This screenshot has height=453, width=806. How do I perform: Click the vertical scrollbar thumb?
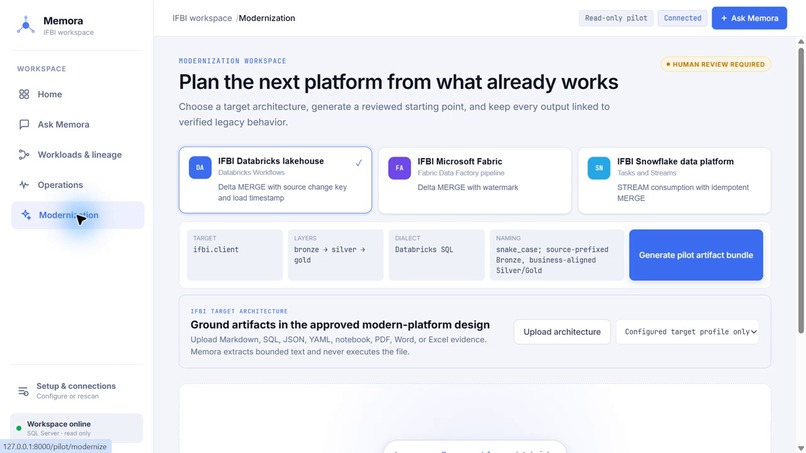(801, 190)
